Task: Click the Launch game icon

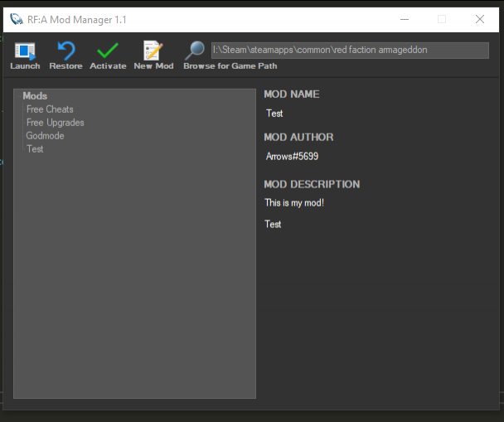Action: (x=25, y=52)
